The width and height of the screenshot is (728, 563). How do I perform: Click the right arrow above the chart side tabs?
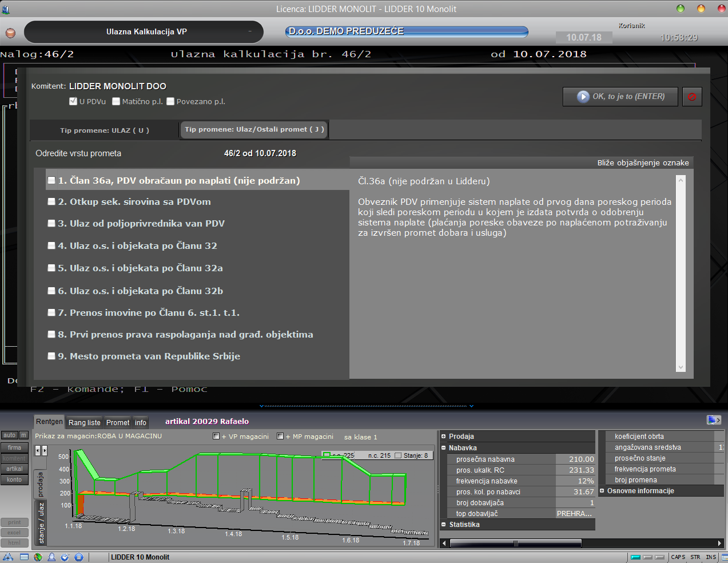pyautogui.click(x=44, y=451)
